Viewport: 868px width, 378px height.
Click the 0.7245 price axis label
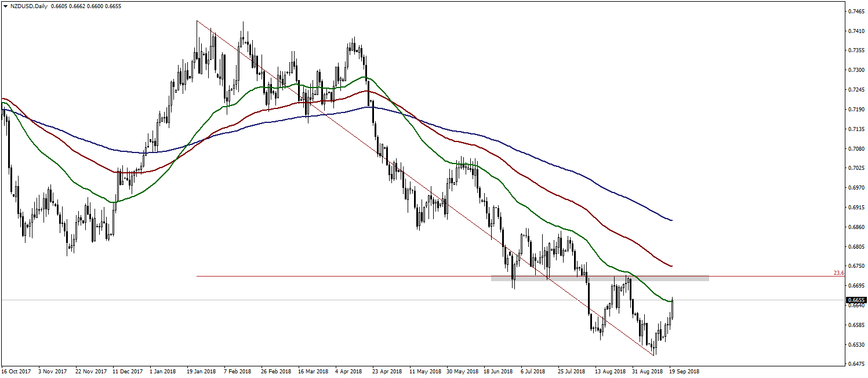(856, 90)
